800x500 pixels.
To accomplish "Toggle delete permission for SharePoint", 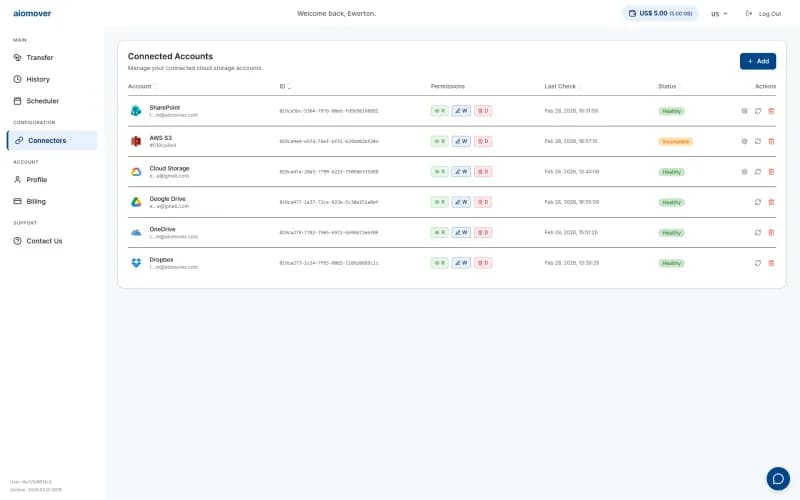I will coord(483,111).
